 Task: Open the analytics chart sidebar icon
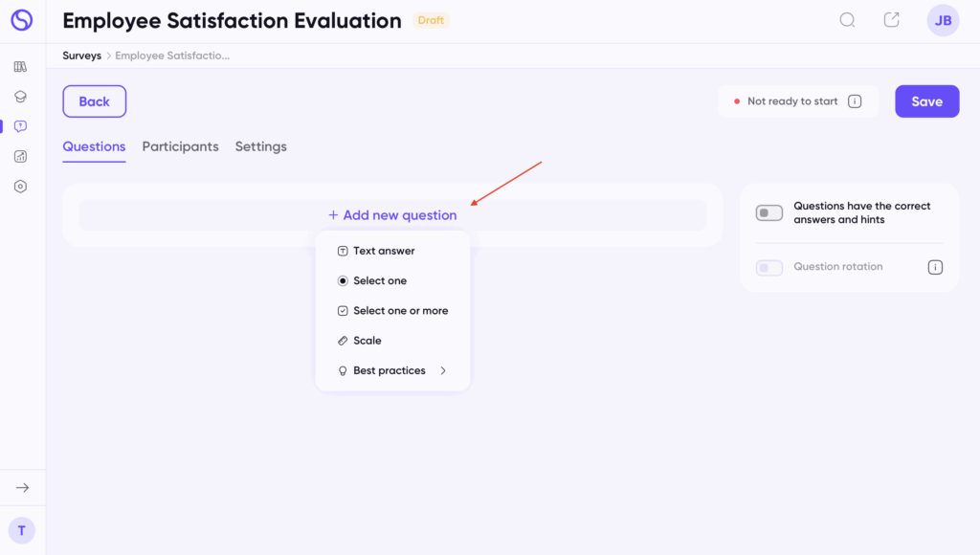(20, 157)
